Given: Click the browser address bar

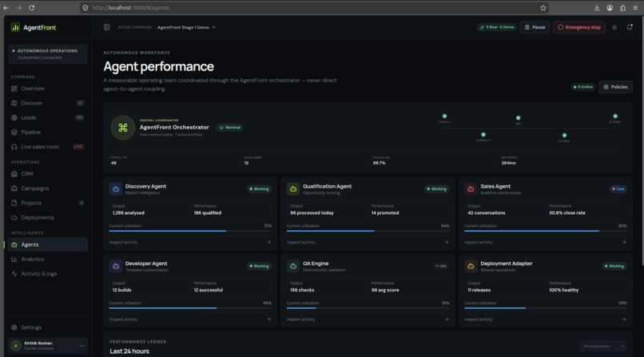Looking at the screenshot, I should (312, 8).
